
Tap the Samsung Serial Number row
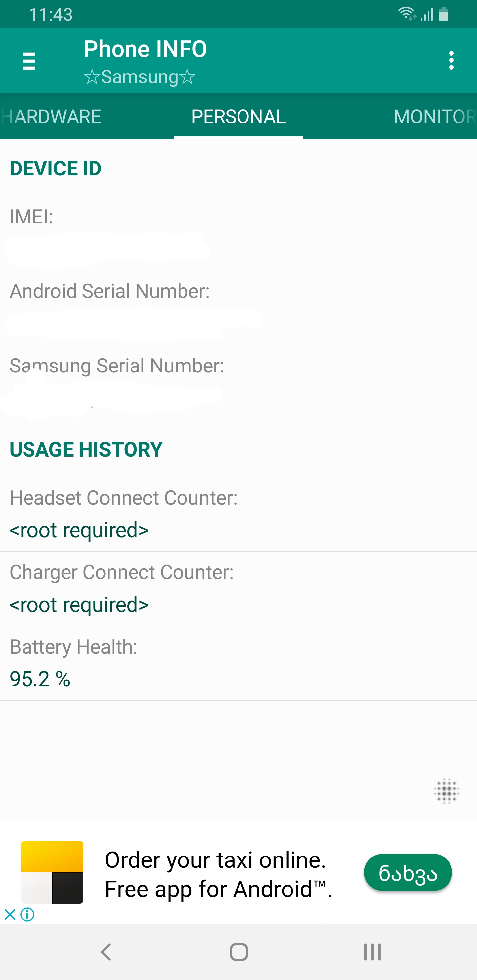tap(238, 382)
